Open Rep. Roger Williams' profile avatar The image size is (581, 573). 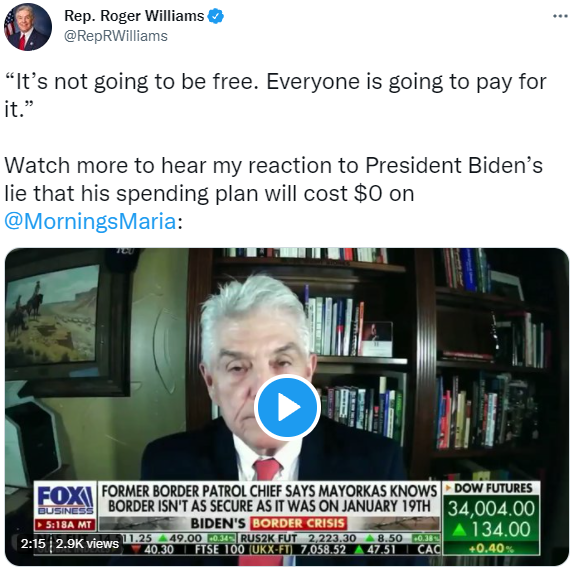click(x=27, y=26)
